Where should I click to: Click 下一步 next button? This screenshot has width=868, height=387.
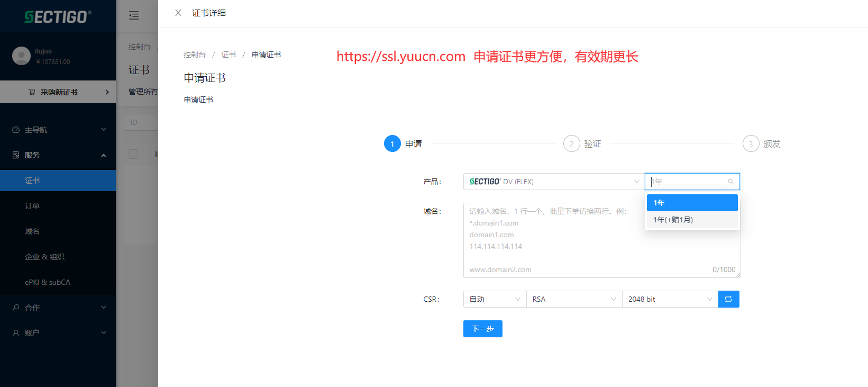(483, 329)
